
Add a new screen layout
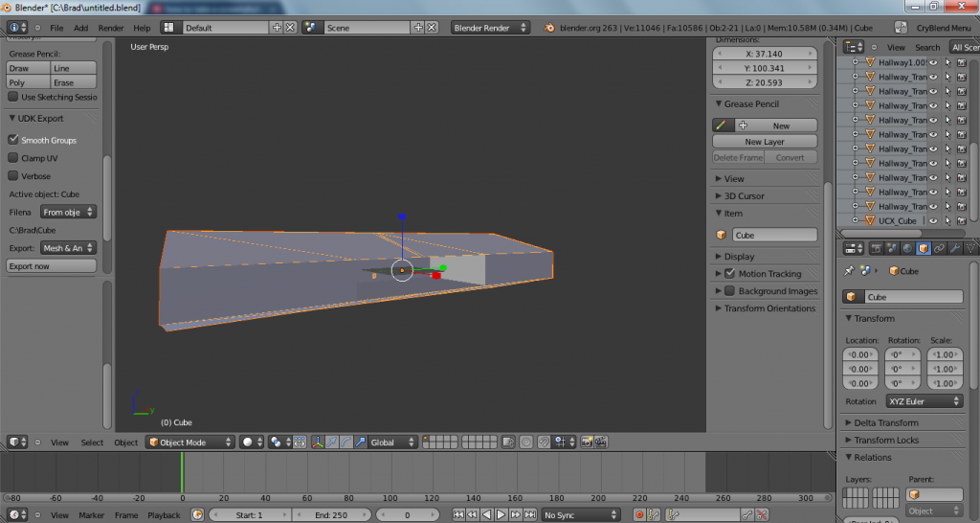coord(277,28)
